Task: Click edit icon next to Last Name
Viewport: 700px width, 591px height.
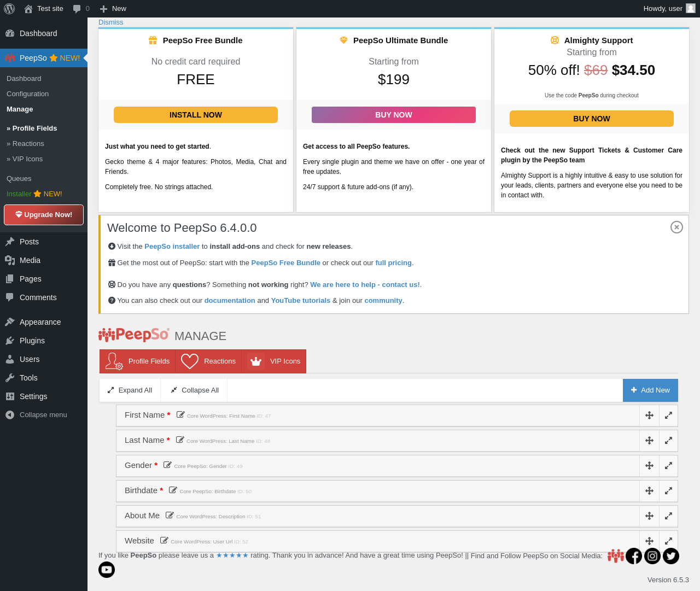Action: click(180, 440)
